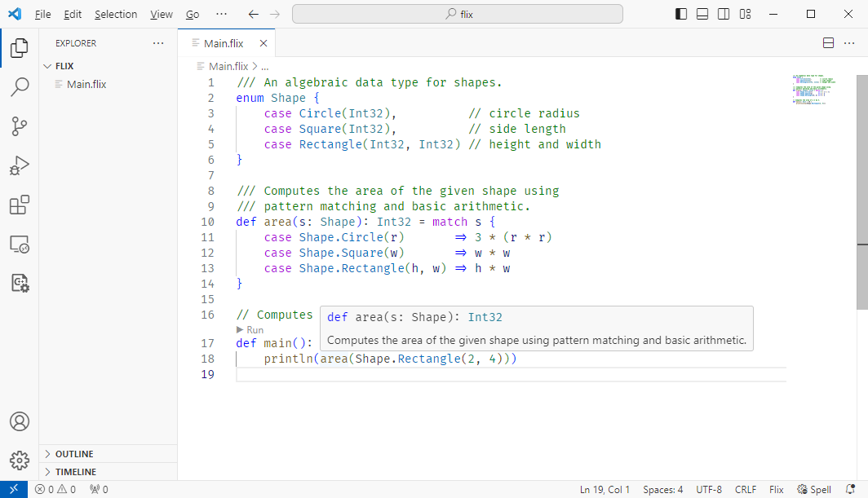This screenshot has width=868, height=498.
Task: Change file encoding UTF-8
Action: (709, 490)
